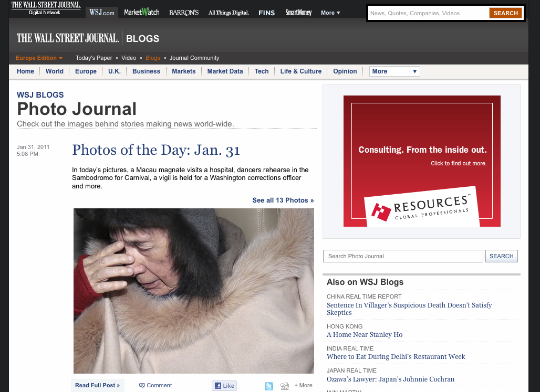
Task: Open the See all 13 Photos link
Action: tap(283, 200)
